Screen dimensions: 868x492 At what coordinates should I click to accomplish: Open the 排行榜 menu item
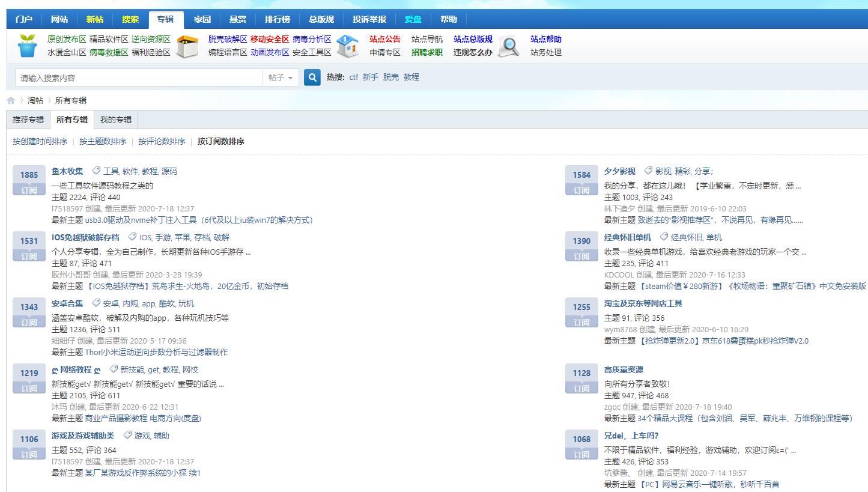277,19
